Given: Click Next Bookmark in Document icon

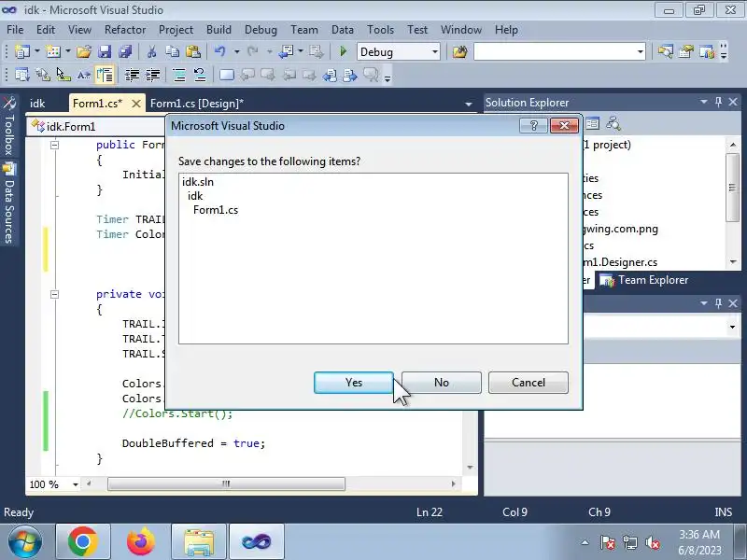Looking at the screenshot, I should [x=268, y=75].
